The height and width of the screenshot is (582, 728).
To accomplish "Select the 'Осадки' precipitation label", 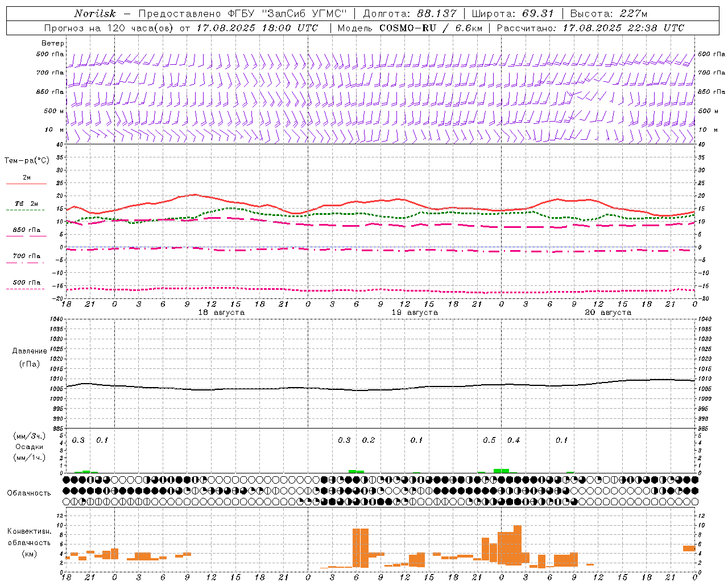I will tap(30, 447).
